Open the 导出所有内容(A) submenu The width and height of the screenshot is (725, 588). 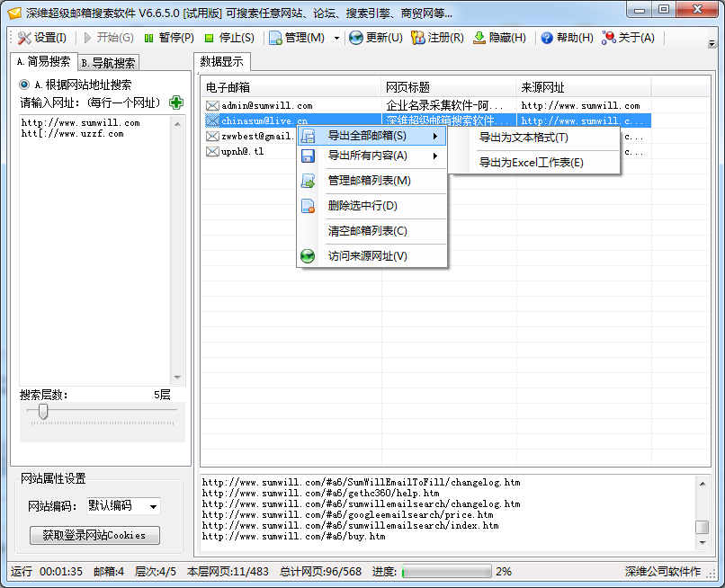point(371,156)
